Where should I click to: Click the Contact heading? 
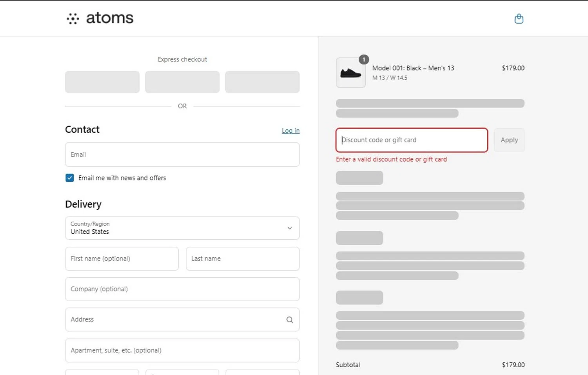82,129
